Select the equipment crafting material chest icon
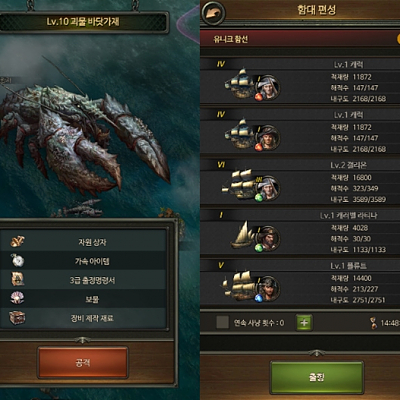400x400 pixels. pos(17,317)
